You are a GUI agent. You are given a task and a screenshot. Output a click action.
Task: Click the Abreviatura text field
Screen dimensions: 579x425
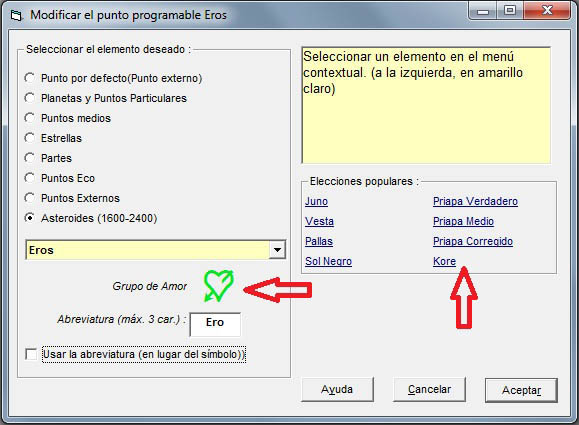click(x=215, y=324)
